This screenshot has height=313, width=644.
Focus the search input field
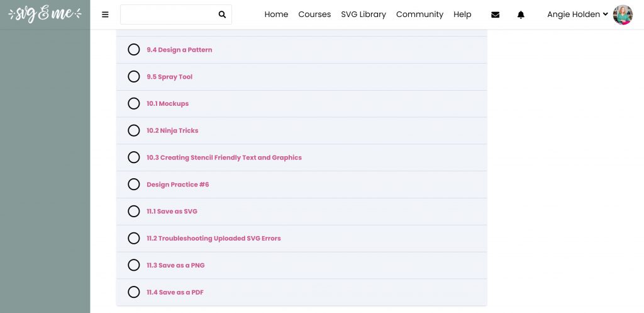[169, 15]
